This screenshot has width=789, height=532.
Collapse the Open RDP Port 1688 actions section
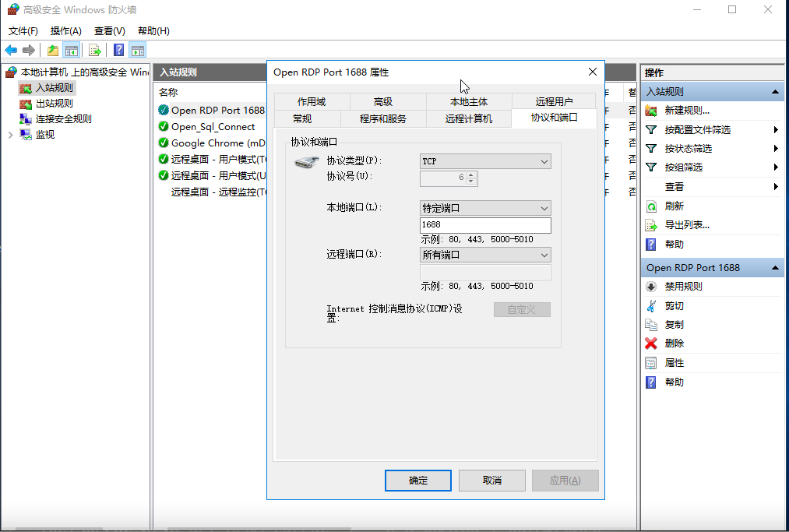[x=775, y=268]
